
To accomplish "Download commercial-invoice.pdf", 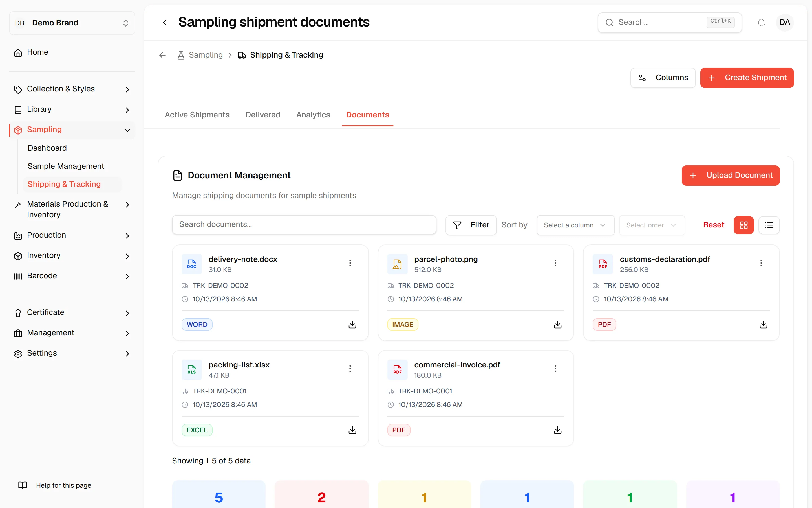I will pyautogui.click(x=557, y=430).
